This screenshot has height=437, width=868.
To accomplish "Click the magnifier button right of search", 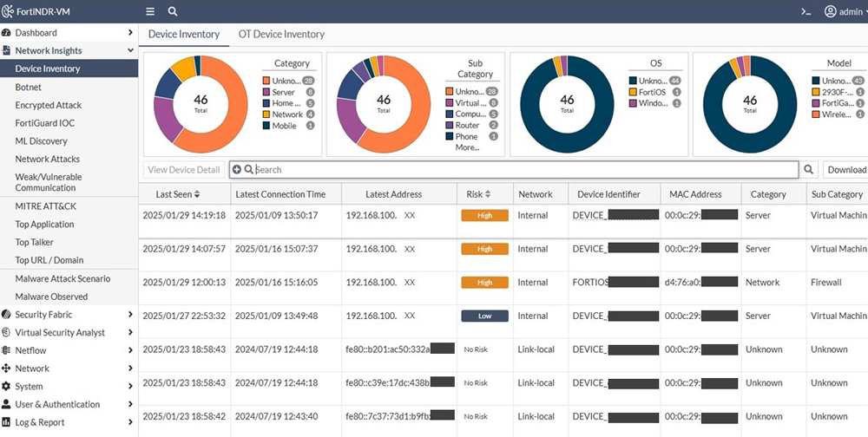I will pyautogui.click(x=808, y=170).
